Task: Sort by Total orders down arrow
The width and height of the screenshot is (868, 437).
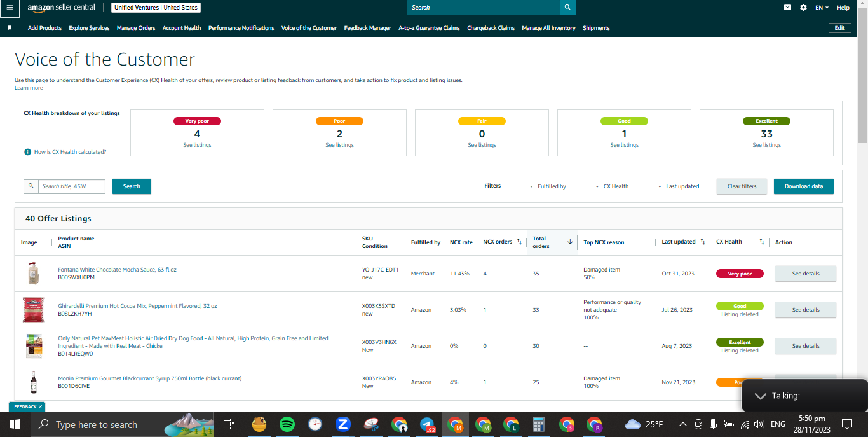Action: (570, 242)
